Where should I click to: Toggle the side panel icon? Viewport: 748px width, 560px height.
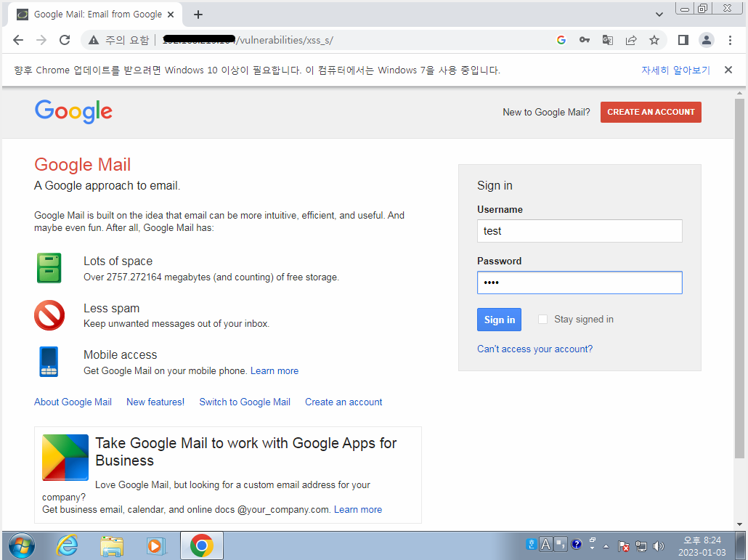[683, 40]
